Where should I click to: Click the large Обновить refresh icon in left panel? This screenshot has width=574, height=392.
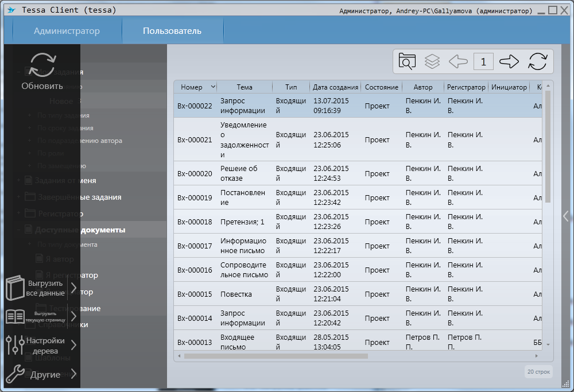pos(42,64)
